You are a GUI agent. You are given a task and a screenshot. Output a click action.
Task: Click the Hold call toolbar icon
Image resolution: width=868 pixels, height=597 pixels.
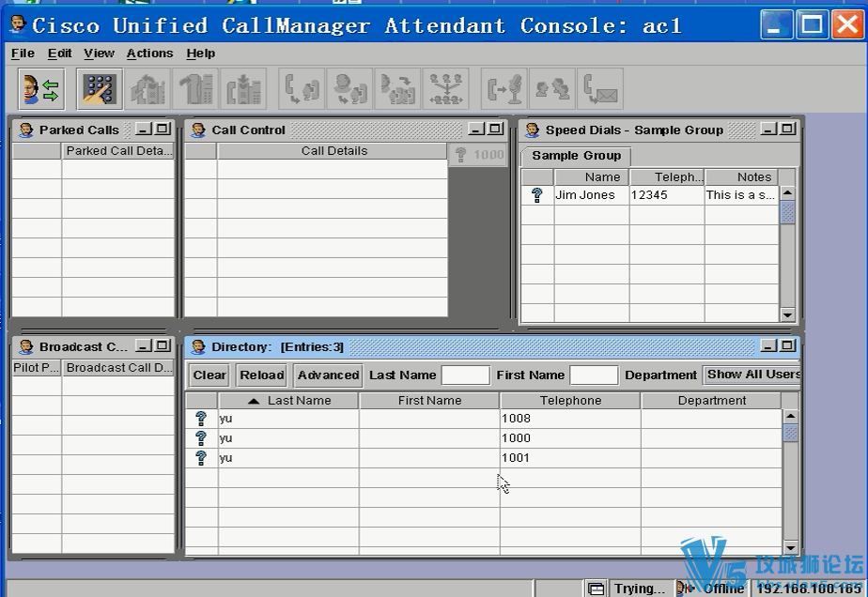click(243, 88)
